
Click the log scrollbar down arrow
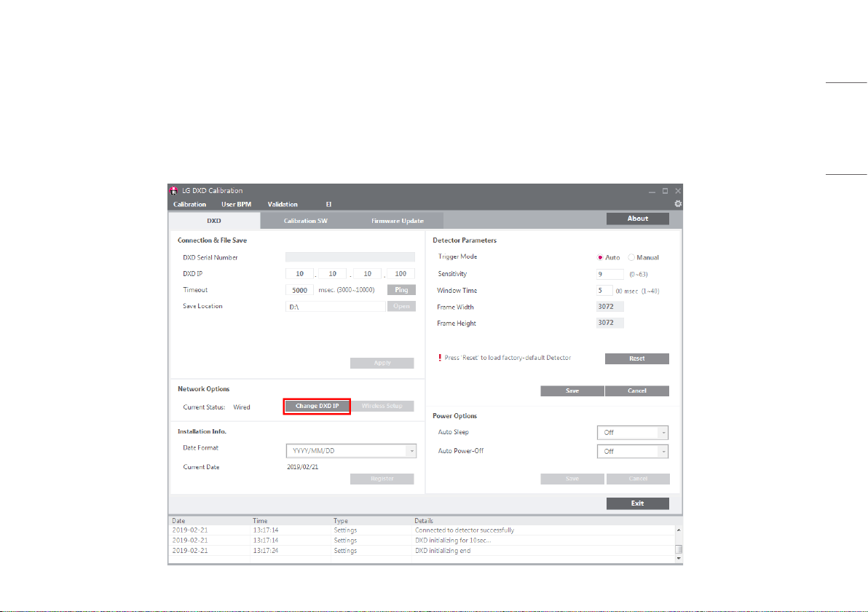tap(679, 558)
